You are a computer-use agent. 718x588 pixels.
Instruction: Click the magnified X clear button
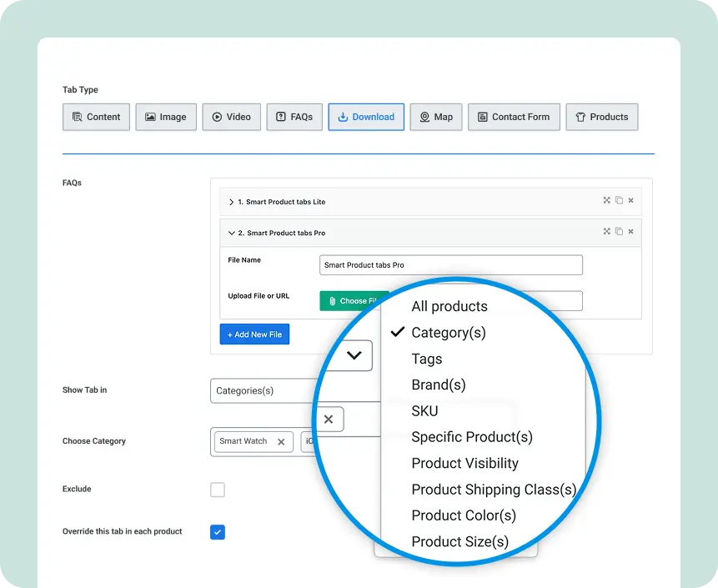329,420
